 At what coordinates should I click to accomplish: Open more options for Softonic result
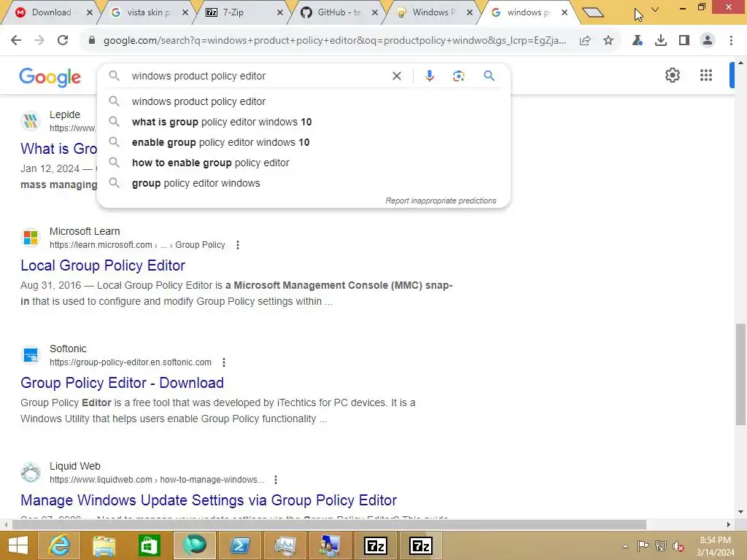(224, 362)
